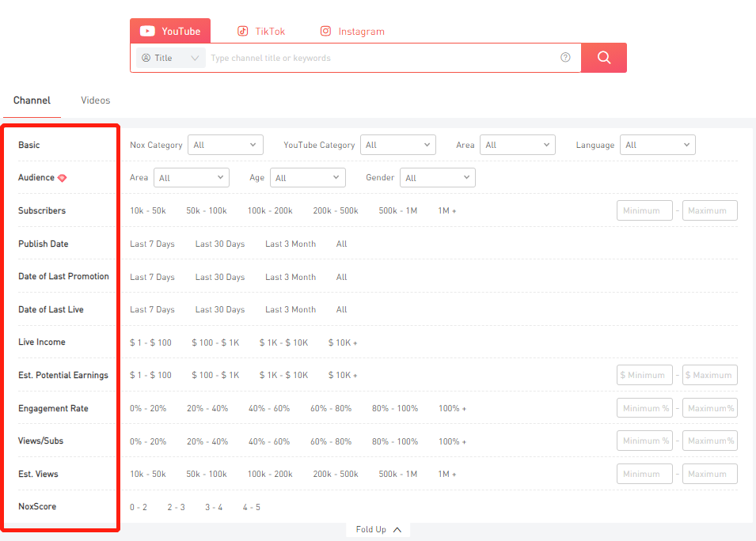Viewport: 756px width, 541px height.
Task: Open the Title search type dropdown
Action: 170,58
